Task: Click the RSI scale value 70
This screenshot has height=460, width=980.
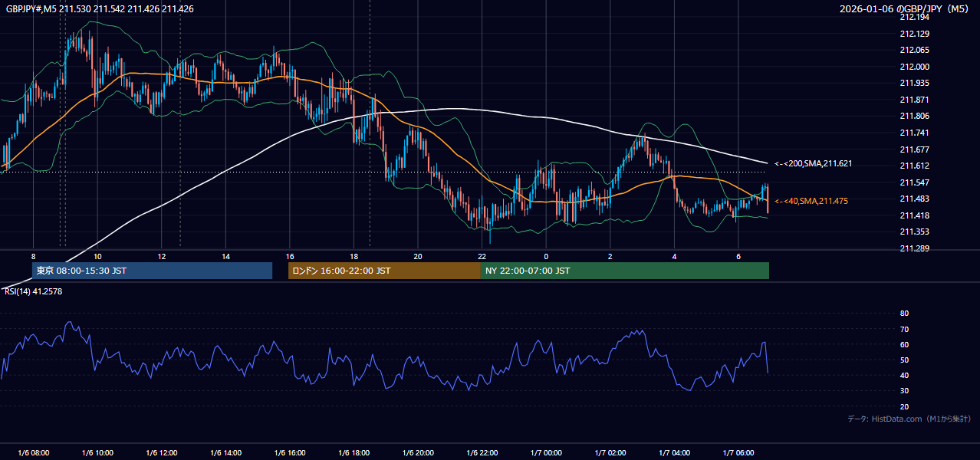Action: tap(904, 329)
